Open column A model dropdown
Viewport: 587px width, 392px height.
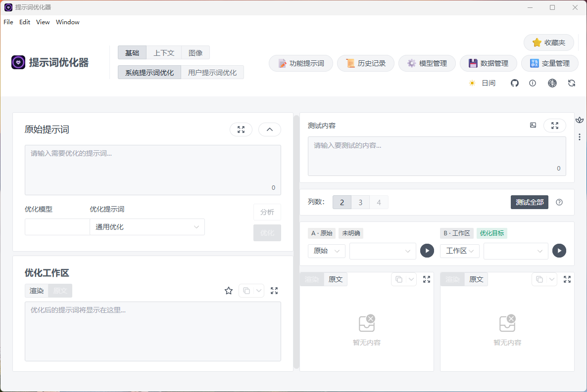pos(383,251)
